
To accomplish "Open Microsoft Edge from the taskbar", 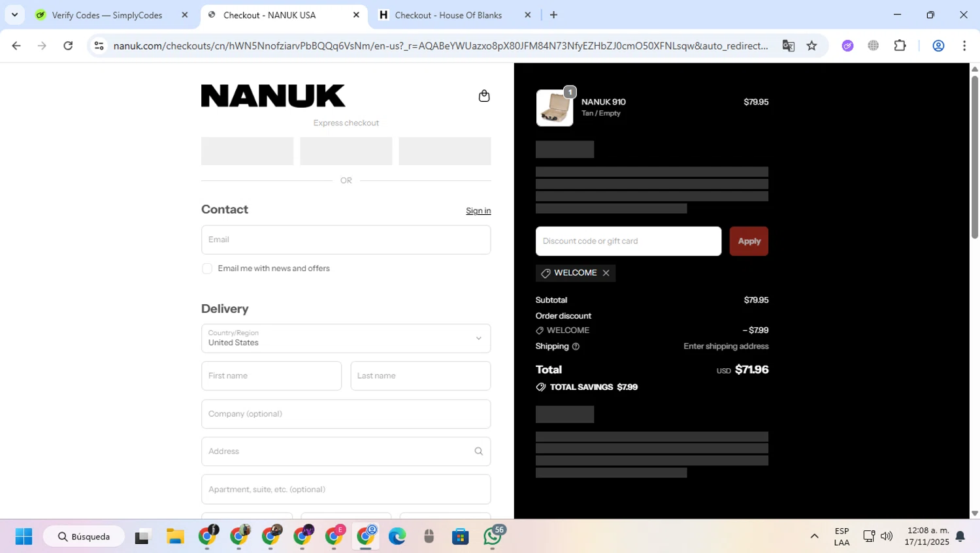I will [x=397, y=537].
